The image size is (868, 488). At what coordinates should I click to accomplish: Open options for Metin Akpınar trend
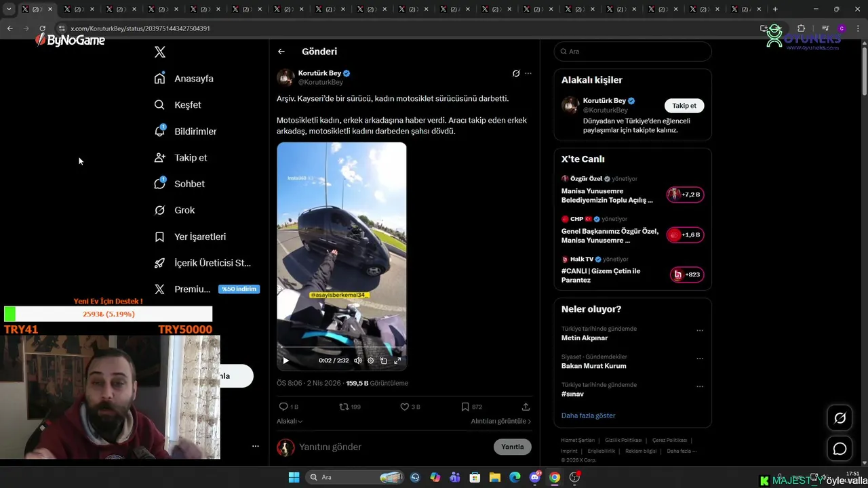point(700,331)
